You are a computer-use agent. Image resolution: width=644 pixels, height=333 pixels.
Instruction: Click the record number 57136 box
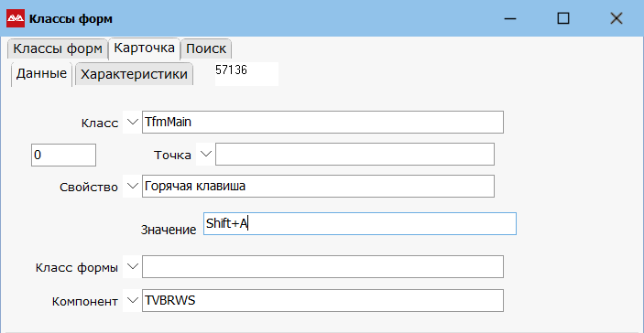(x=246, y=74)
